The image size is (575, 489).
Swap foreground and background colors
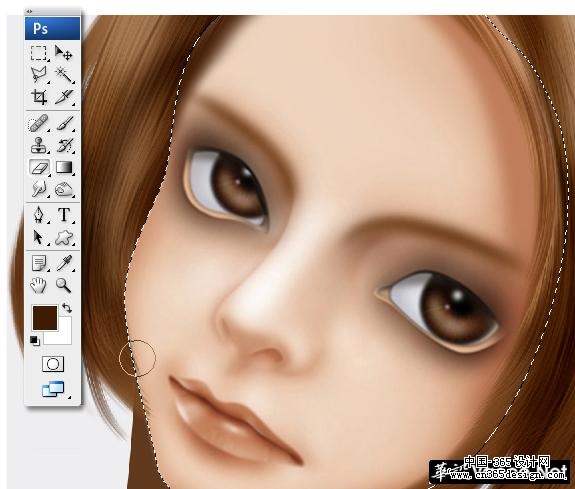[x=67, y=307]
